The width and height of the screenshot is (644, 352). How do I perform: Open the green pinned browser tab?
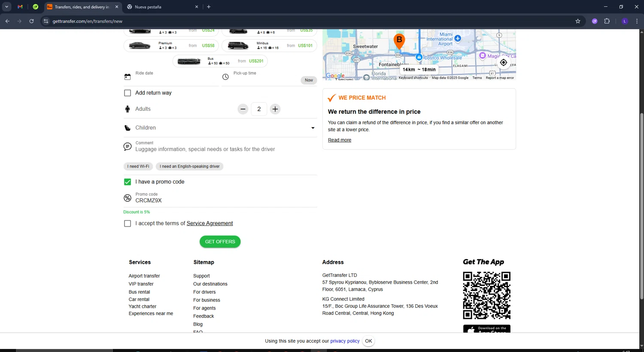(x=36, y=7)
